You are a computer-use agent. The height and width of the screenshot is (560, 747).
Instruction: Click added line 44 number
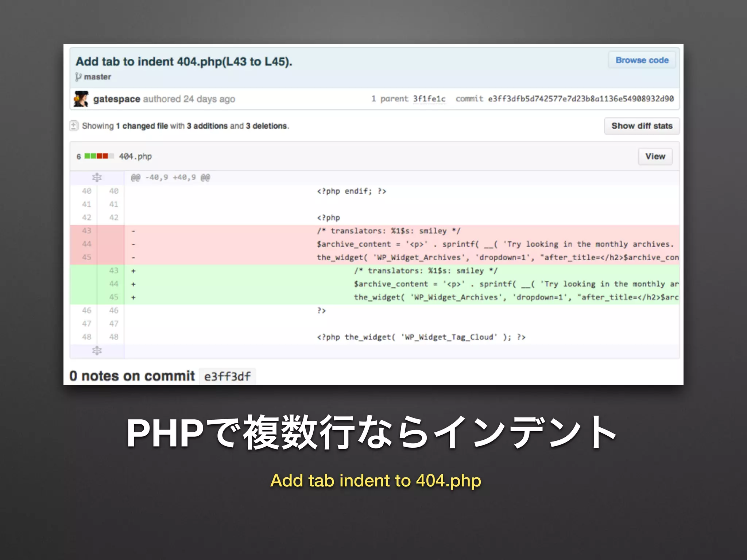(x=113, y=284)
